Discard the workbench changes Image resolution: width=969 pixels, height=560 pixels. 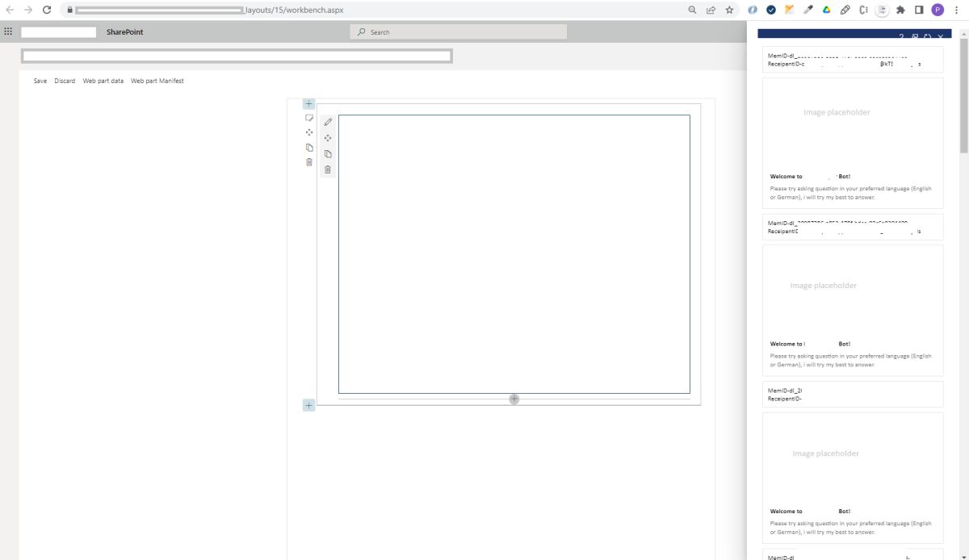(x=65, y=81)
